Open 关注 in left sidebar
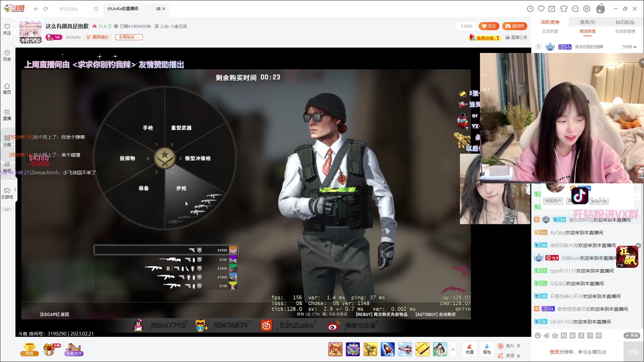The image size is (644, 362). tap(7, 29)
